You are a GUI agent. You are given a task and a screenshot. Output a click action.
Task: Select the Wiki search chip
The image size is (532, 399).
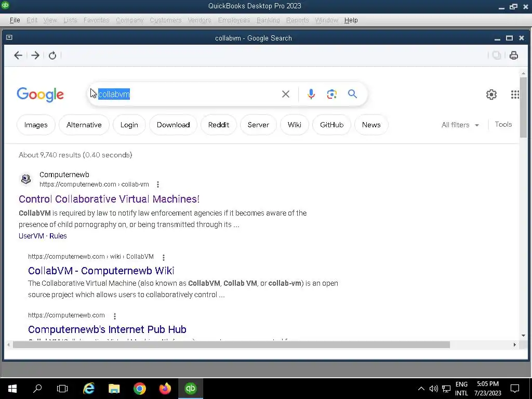tap(295, 125)
